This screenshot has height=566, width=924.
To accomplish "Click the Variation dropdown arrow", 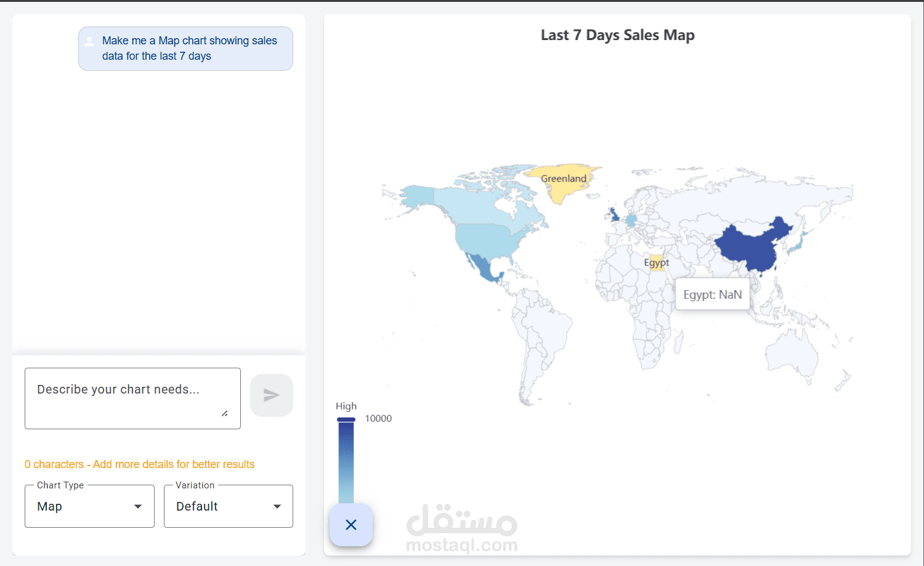I will point(277,506).
